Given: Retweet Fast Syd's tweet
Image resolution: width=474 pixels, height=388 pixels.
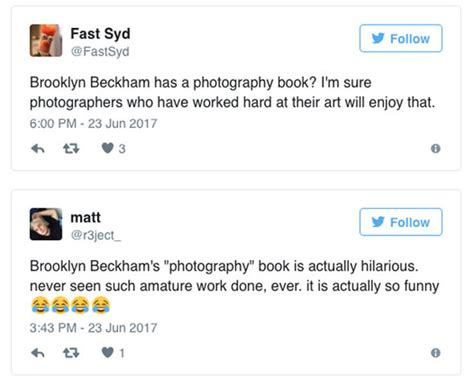Looking at the screenshot, I should tap(71, 148).
